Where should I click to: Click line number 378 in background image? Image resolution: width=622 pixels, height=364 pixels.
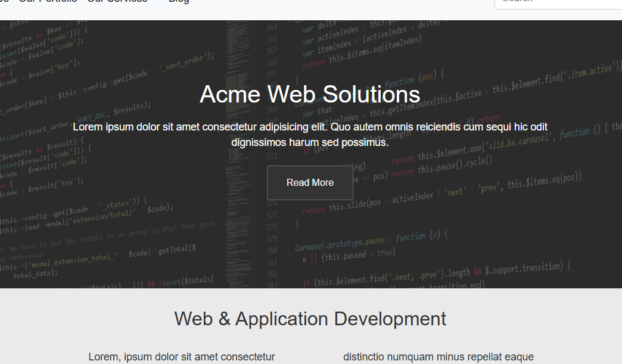tap(272, 227)
